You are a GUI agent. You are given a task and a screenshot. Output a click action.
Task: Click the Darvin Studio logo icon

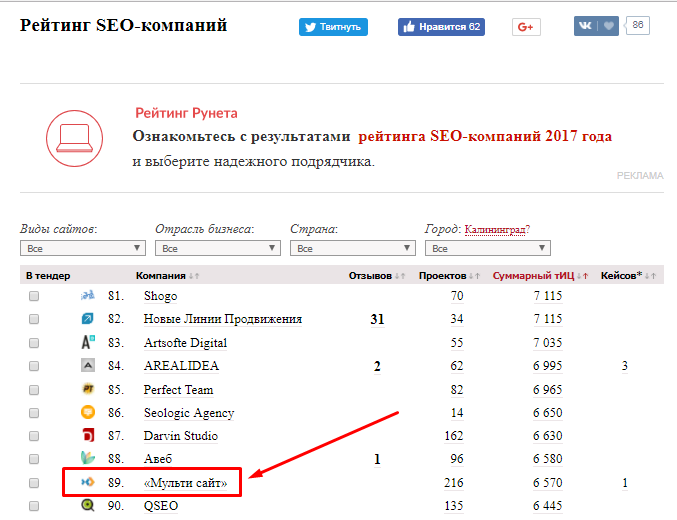tap(88, 435)
